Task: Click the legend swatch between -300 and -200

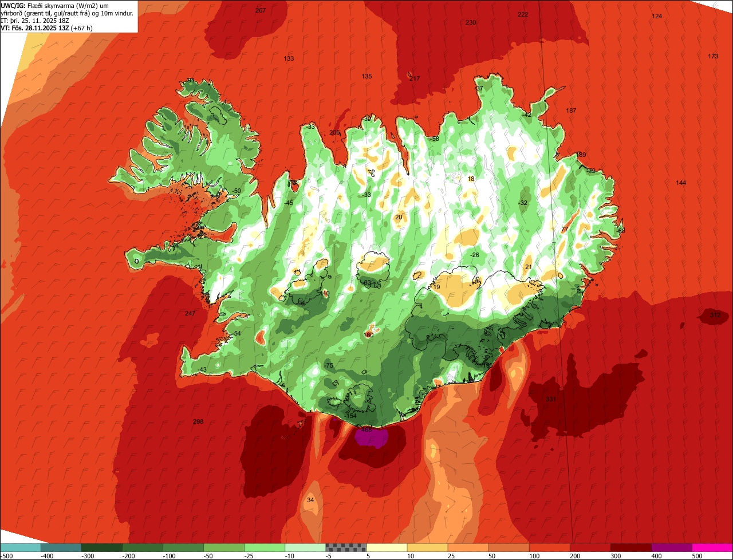Action: (101, 547)
